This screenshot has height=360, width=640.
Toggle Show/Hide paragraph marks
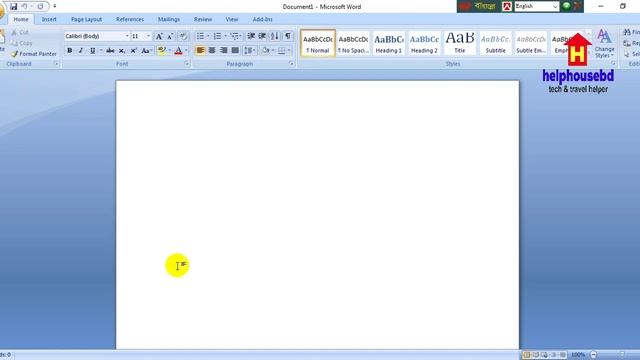[288, 36]
